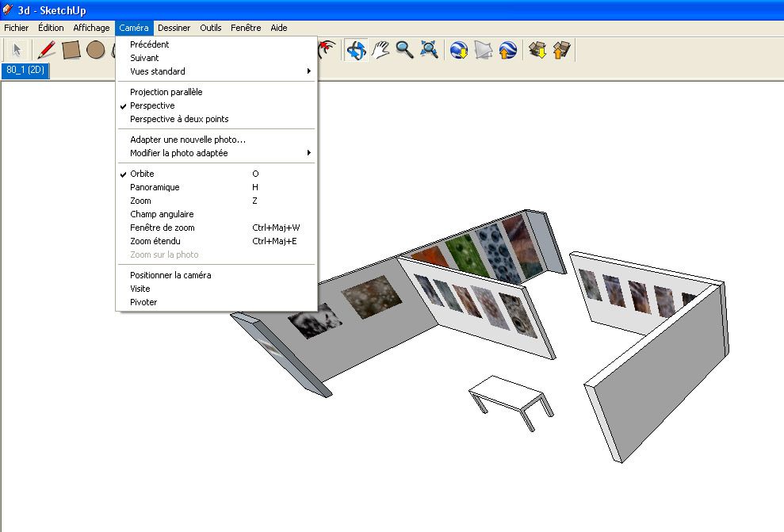The image size is (784, 532).
Task: Select the Circle drawing tool
Action: [95, 50]
